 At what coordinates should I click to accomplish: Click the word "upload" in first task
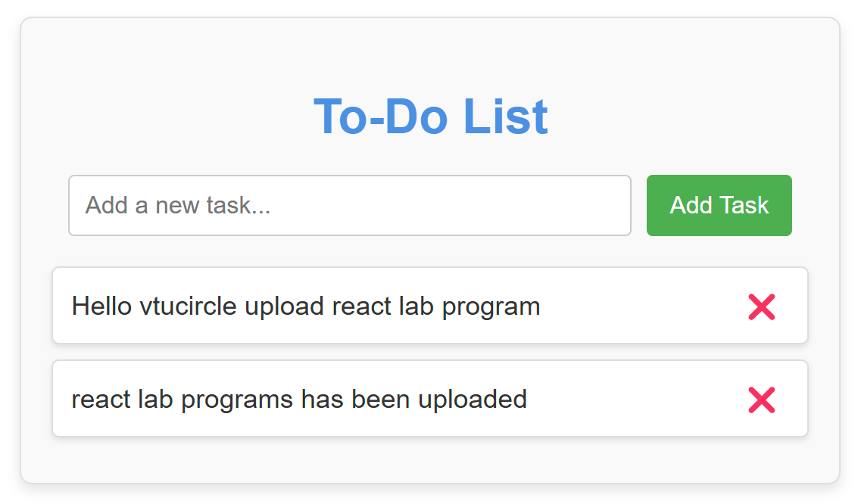pyautogui.click(x=285, y=307)
